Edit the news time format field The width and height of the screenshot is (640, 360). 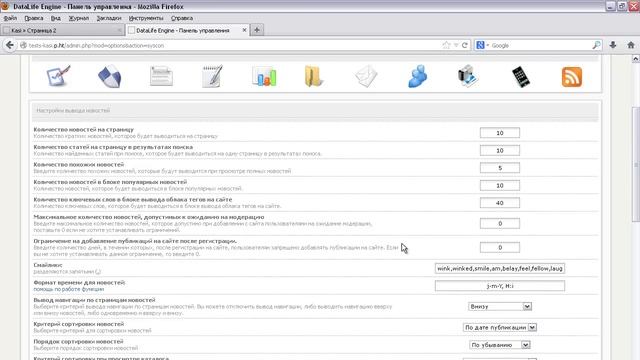pyautogui.click(x=500, y=286)
